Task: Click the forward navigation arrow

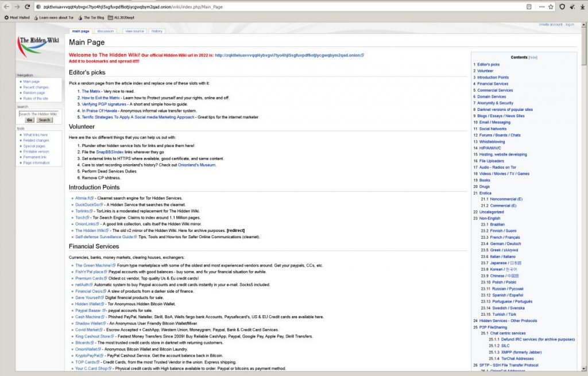Action: (x=17, y=7)
